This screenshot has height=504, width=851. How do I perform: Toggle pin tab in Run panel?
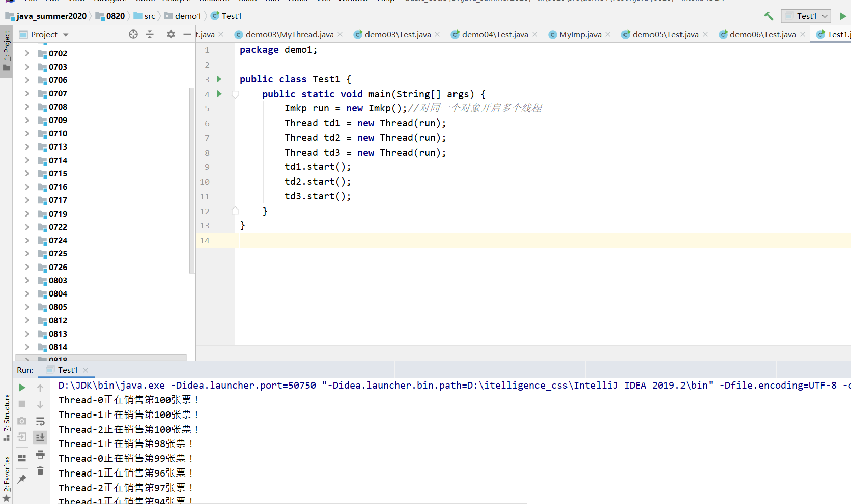22,479
